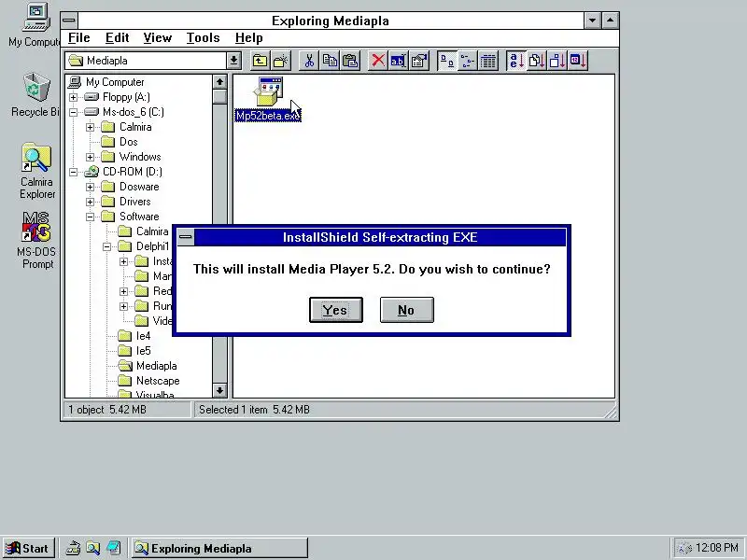Open the Start menu
Image resolution: width=747 pixels, height=560 pixels.
[28, 548]
